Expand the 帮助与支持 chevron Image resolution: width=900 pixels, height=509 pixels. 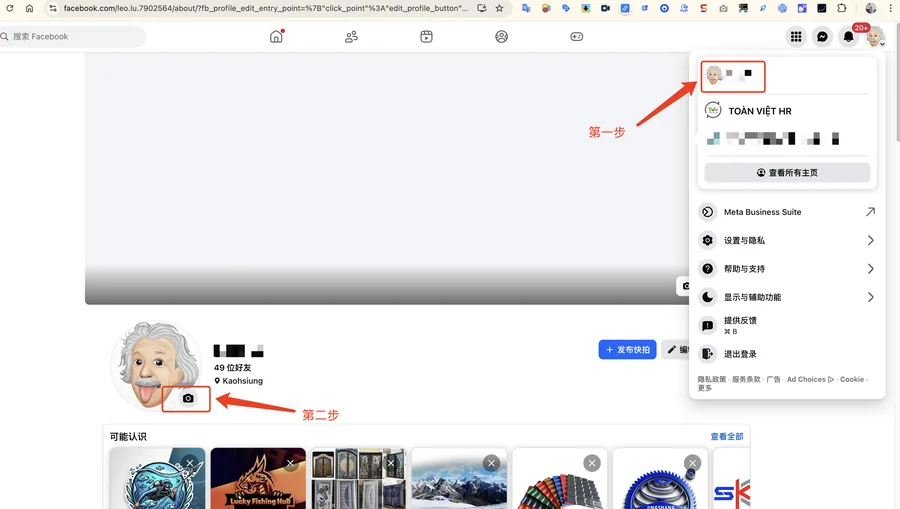pyautogui.click(x=871, y=269)
